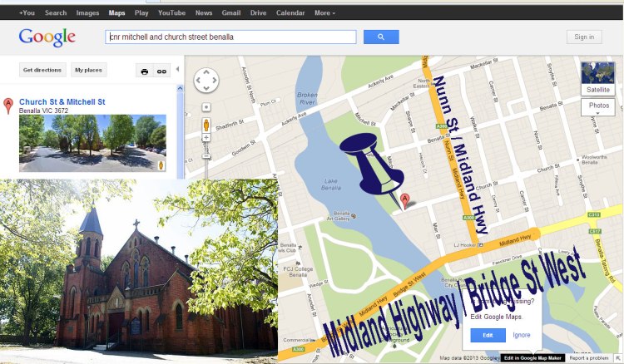This screenshot has width=624, height=364.
Task: Open the street view thumbnail photo
Action: 92,143
